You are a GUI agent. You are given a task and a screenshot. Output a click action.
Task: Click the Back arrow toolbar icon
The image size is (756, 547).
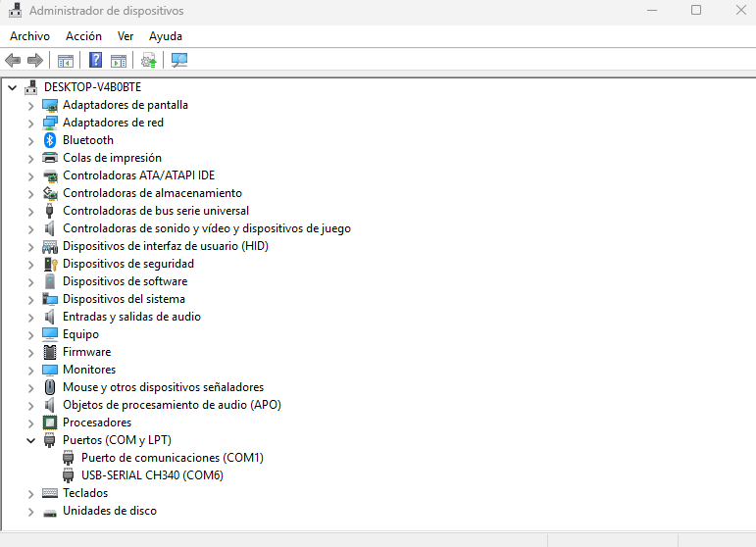tap(13, 60)
